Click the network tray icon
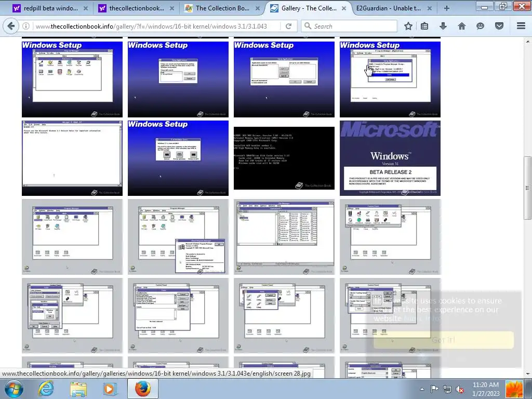 click(447, 389)
